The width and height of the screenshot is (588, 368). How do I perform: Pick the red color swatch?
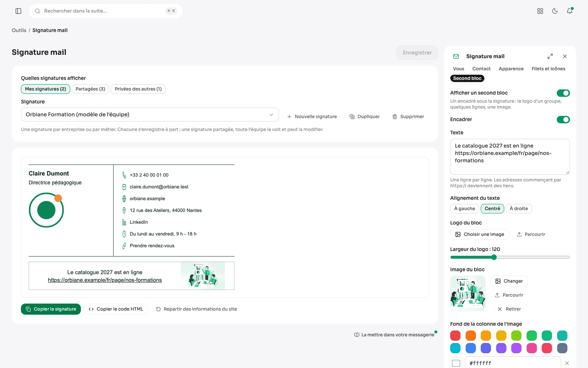(x=455, y=336)
